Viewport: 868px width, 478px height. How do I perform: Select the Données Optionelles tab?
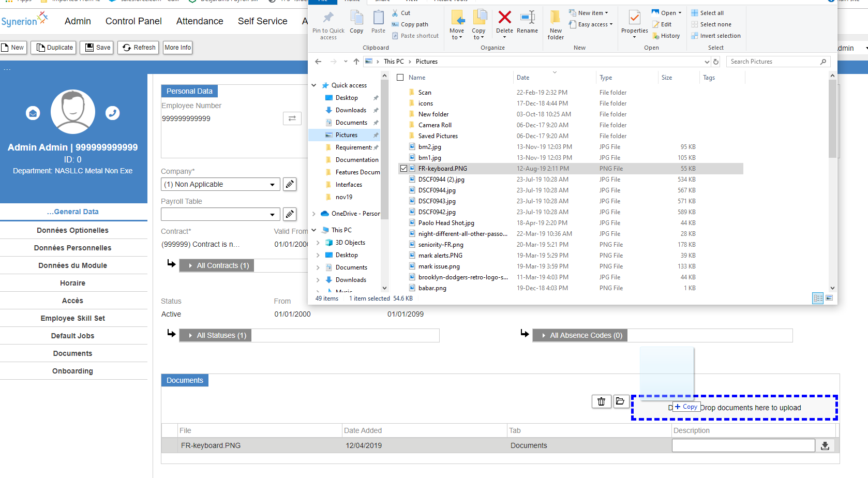[73, 230]
